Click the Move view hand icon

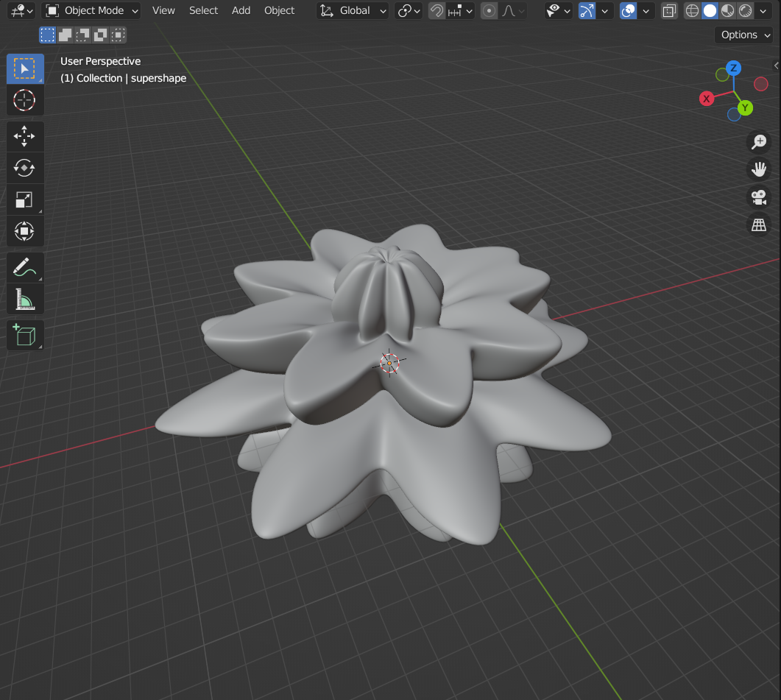coord(759,169)
